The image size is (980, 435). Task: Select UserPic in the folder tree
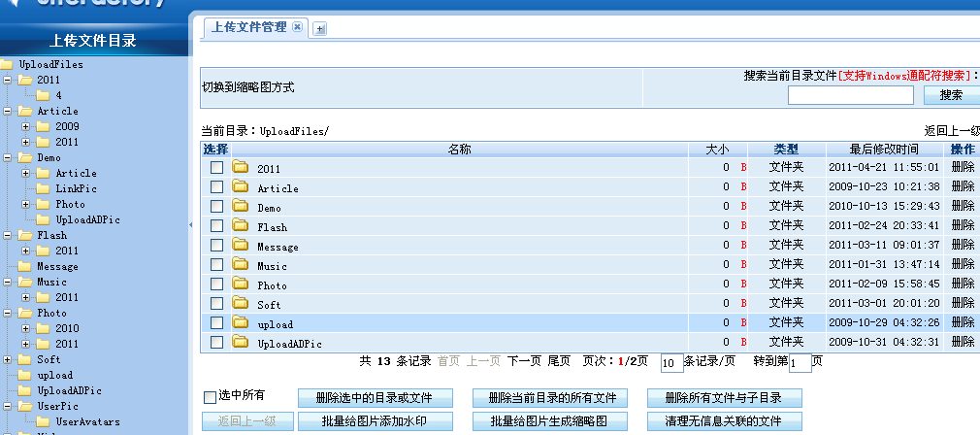click(57, 406)
